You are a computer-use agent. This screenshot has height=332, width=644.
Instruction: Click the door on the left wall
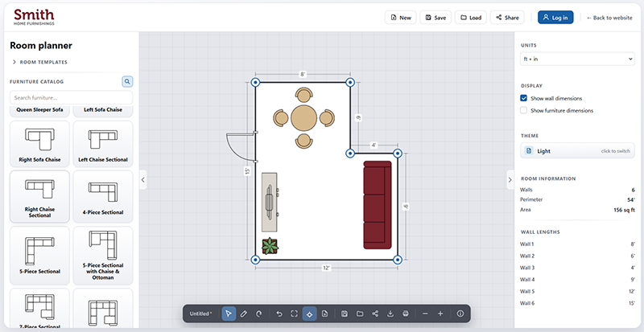click(242, 147)
